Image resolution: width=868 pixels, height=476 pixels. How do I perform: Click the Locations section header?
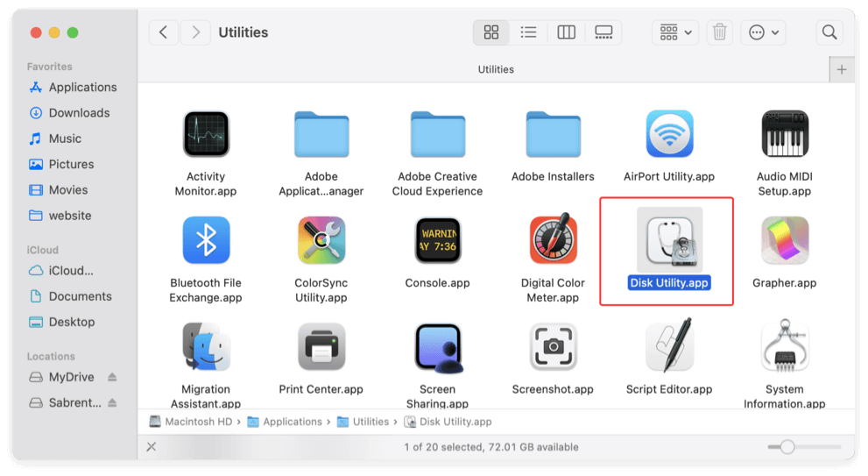pyautogui.click(x=51, y=356)
